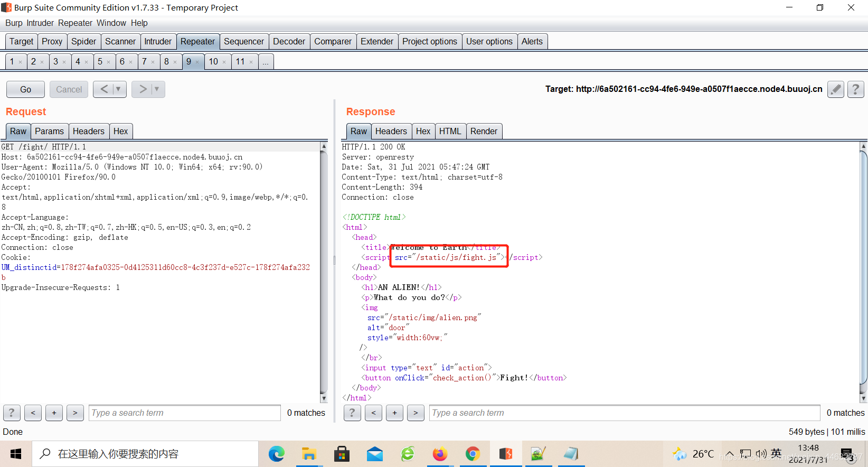Show response Headers view
The height and width of the screenshot is (467, 868).
pyautogui.click(x=391, y=131)
